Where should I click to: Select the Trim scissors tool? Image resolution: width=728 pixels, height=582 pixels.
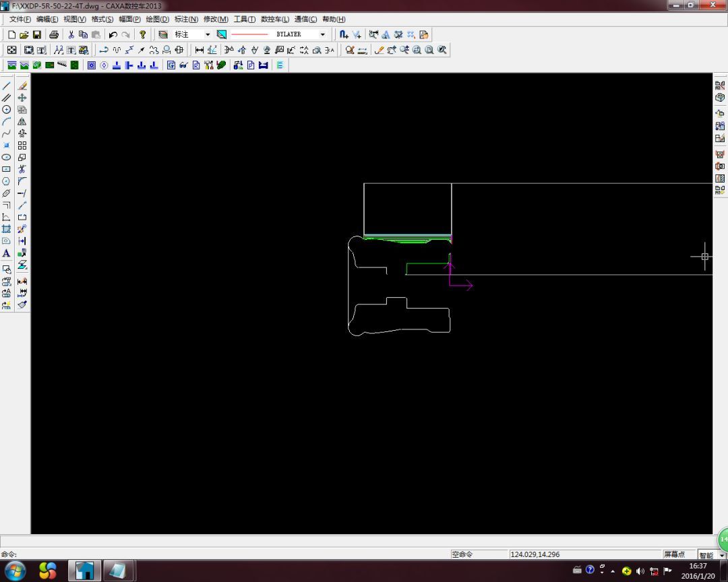click(x=22, y=169)
